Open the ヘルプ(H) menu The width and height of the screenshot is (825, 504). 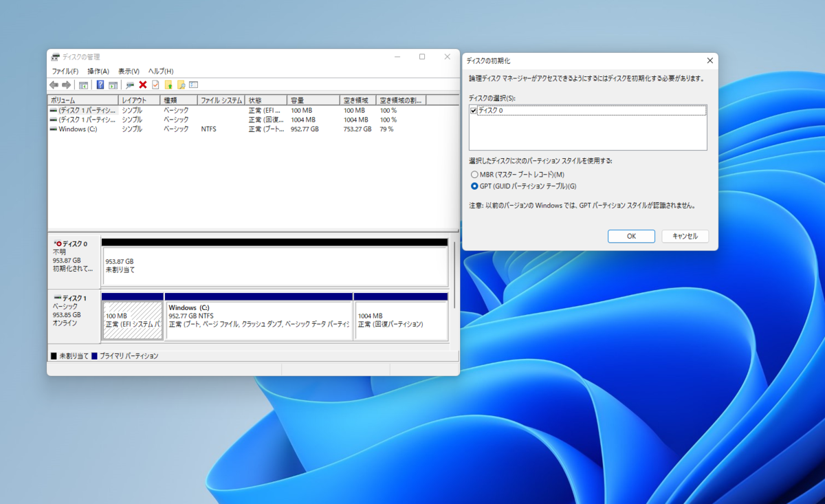[161, 71]
